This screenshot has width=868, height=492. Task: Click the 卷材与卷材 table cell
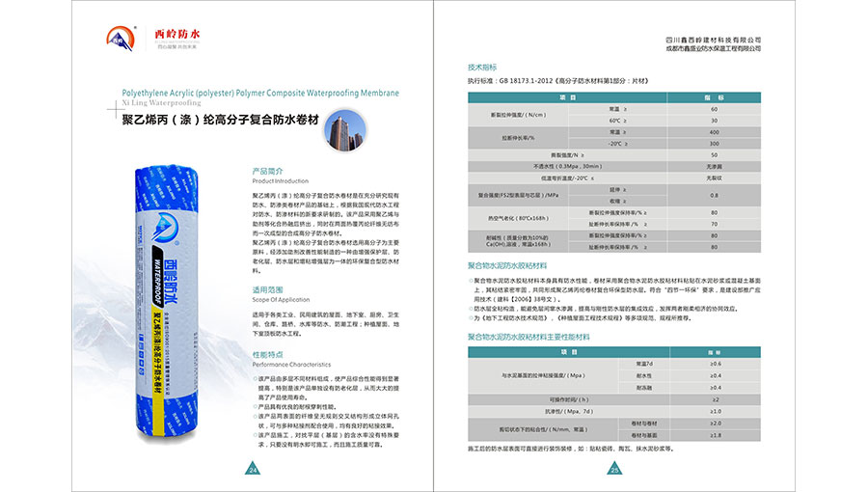coord(644,424)
